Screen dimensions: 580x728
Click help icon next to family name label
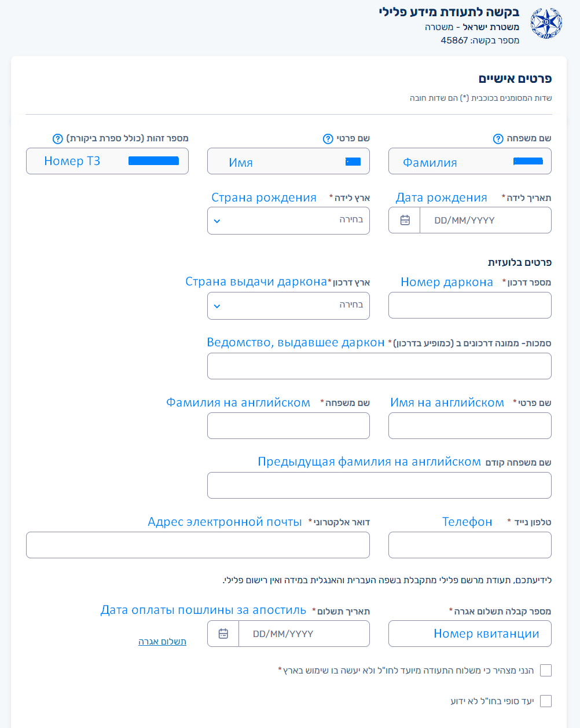tap(498, 138)
